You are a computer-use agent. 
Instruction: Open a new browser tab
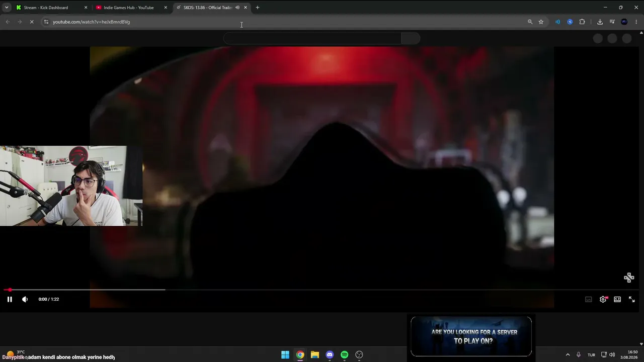coord(258,8)
